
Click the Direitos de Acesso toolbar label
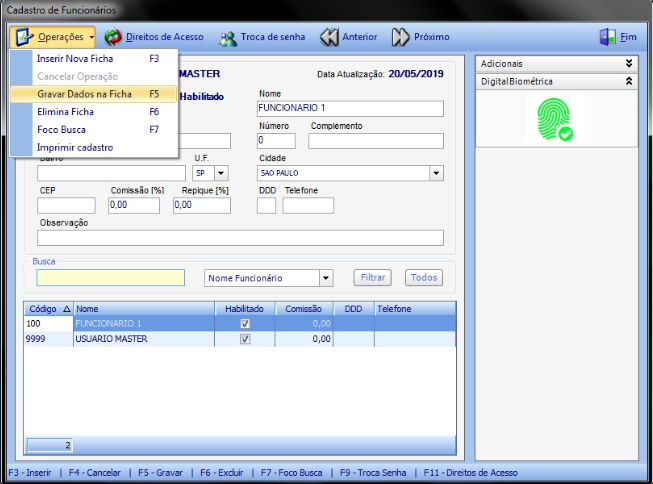click(164, 37)
